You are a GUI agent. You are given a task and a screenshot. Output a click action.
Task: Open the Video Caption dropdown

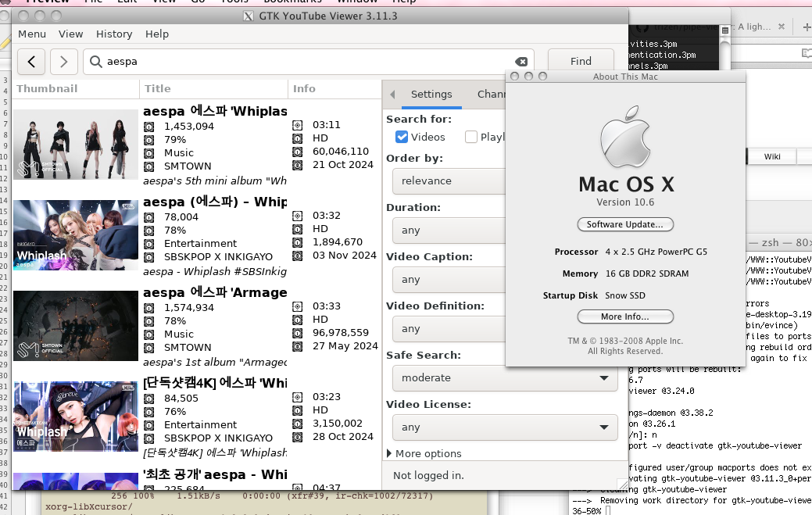[449, 280]
